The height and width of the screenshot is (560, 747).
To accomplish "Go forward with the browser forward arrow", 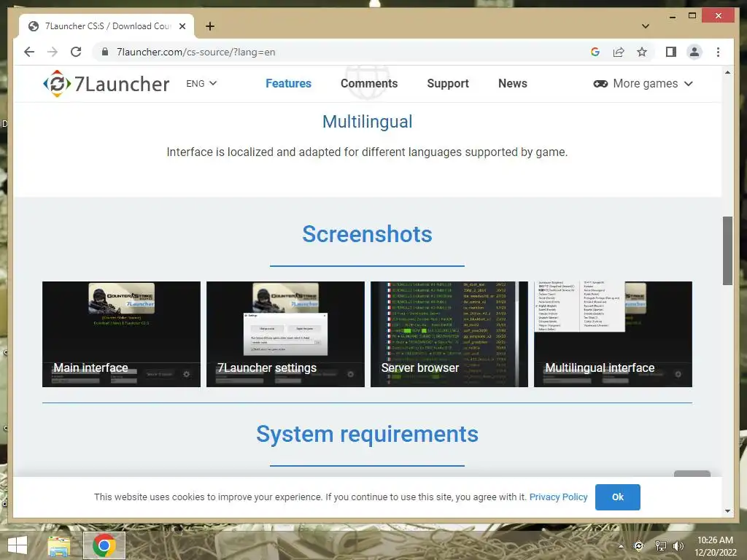I will click(x=53, y=52).
